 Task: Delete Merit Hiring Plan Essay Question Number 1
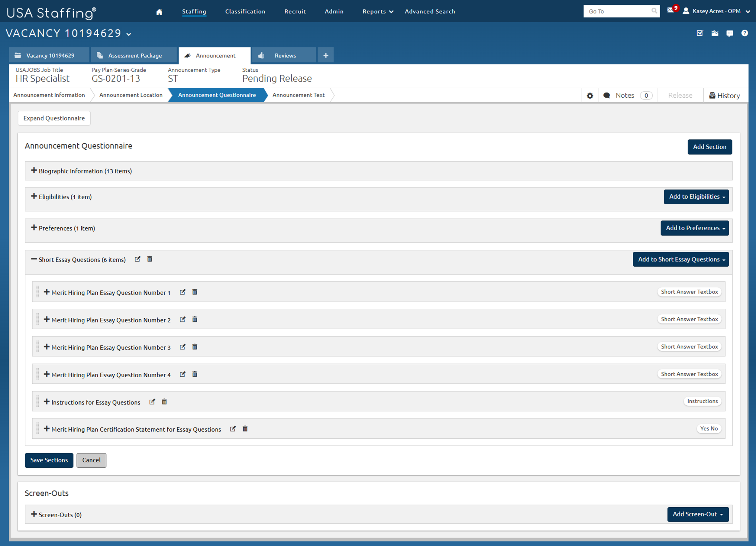click(x=195, y=292)
